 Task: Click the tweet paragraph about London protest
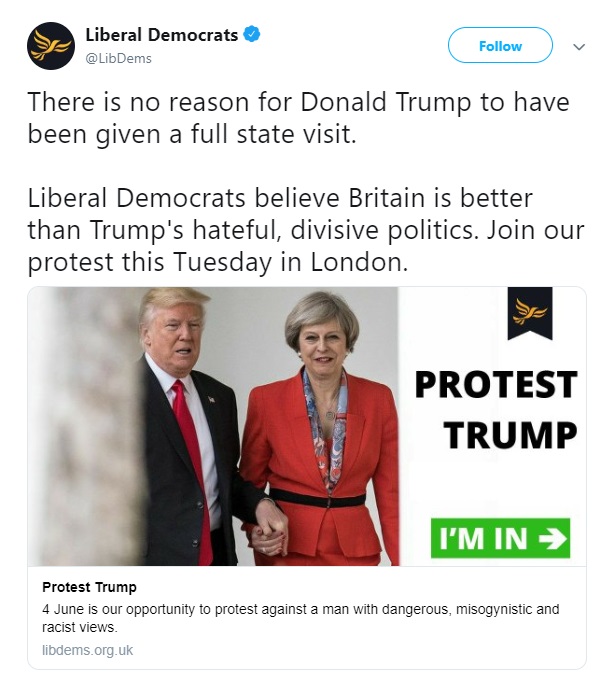[306, 230]
